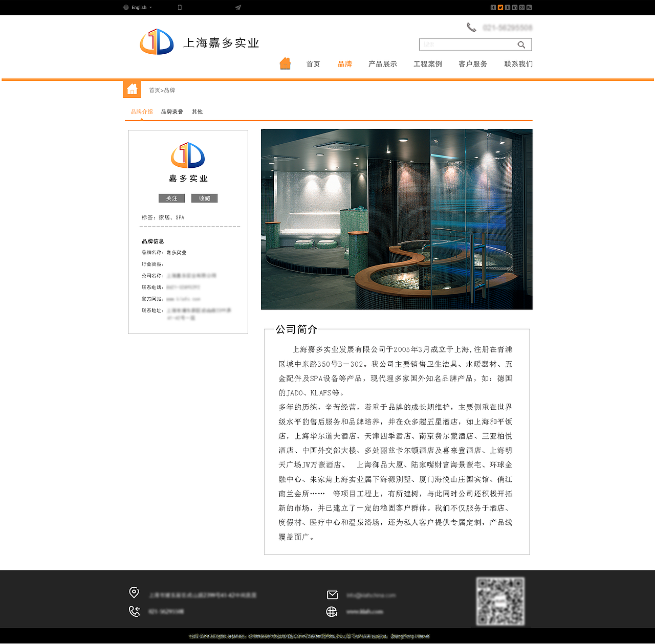
Task: Open the website URL link in footer
Action: pos(364,611)
